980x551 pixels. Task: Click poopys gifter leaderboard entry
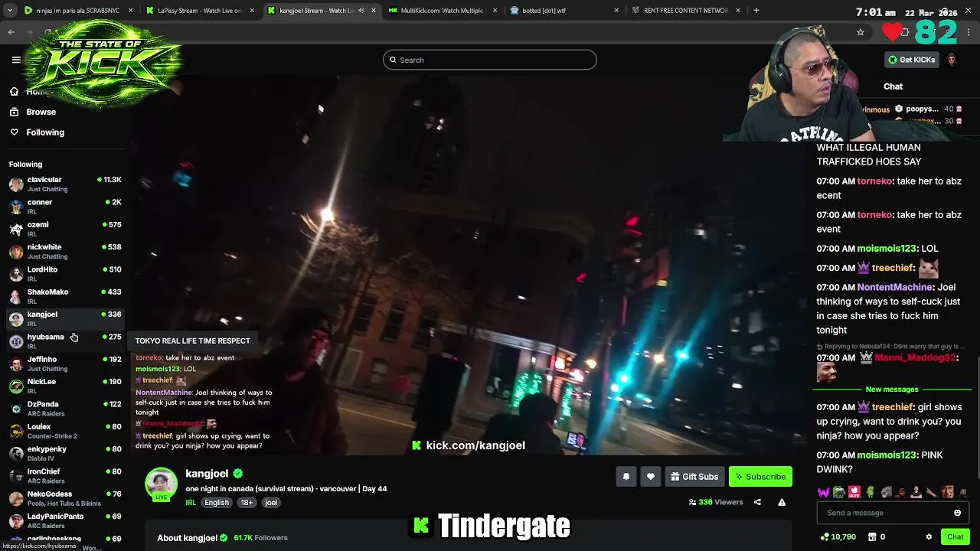[x=928, y=109]
